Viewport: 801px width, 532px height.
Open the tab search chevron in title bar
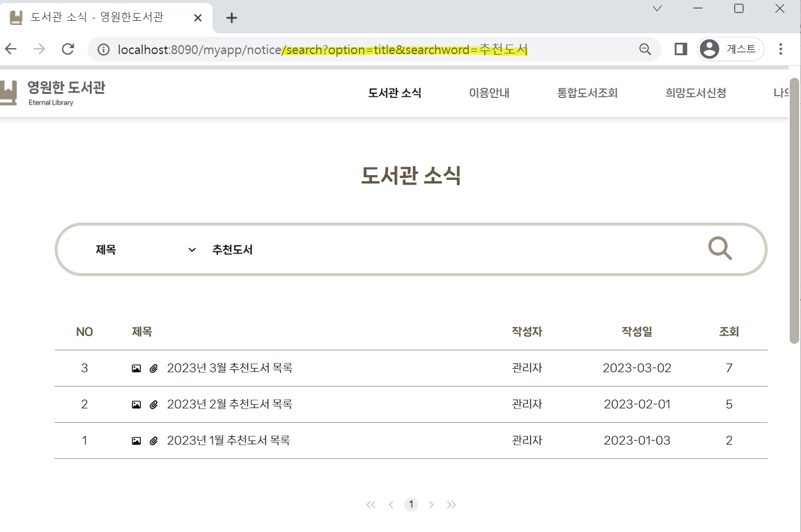point(657,8)
